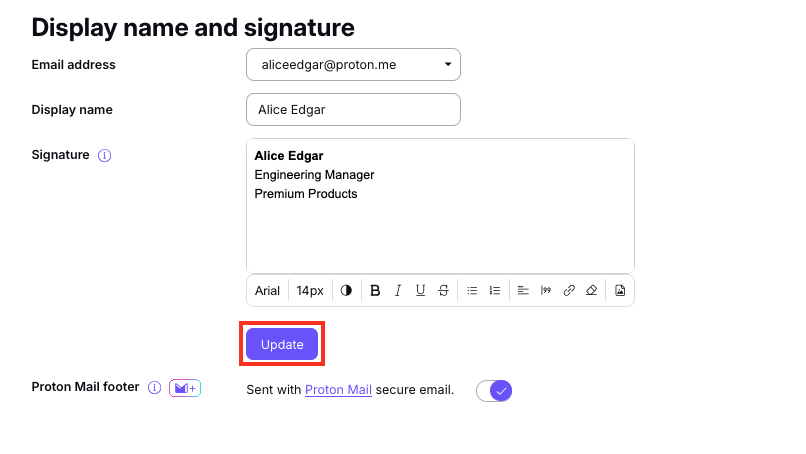Open the text alignment options
This screenshot has width=806, height=454.
[523, 291]
